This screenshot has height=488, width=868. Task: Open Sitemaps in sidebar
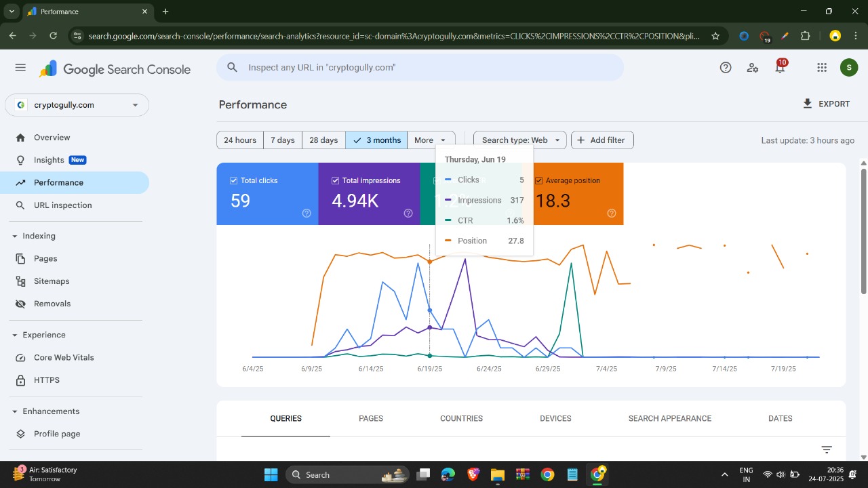click(75, 281)
